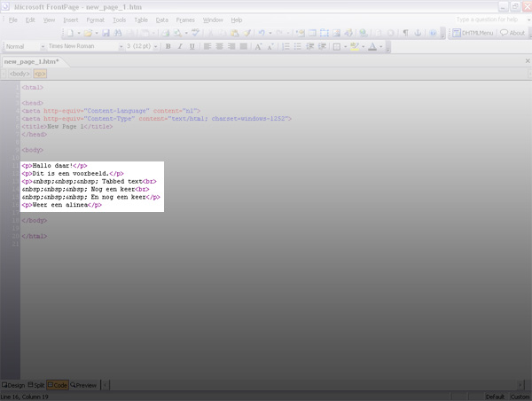Image resolution: width=532 pixels, height=401 pixels.
Task: Click the Insert Table icon
Action: [312, 33]
